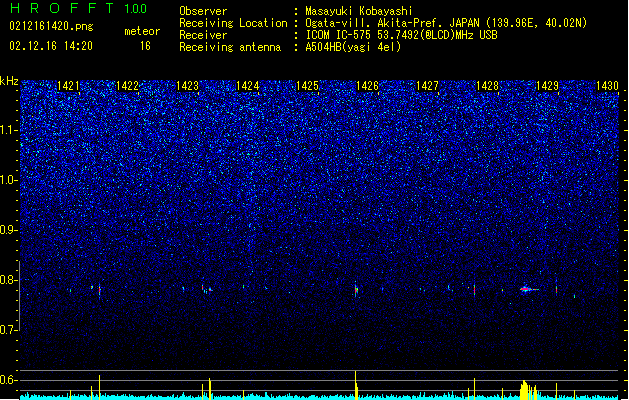Click the 1424 time axis marker
This screenshot has width=629, height=400.
click(x=248, y=86)
